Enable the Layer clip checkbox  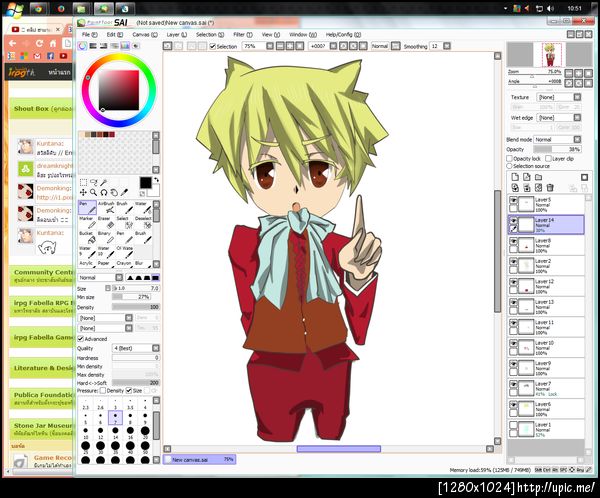(x=548, y=158)
